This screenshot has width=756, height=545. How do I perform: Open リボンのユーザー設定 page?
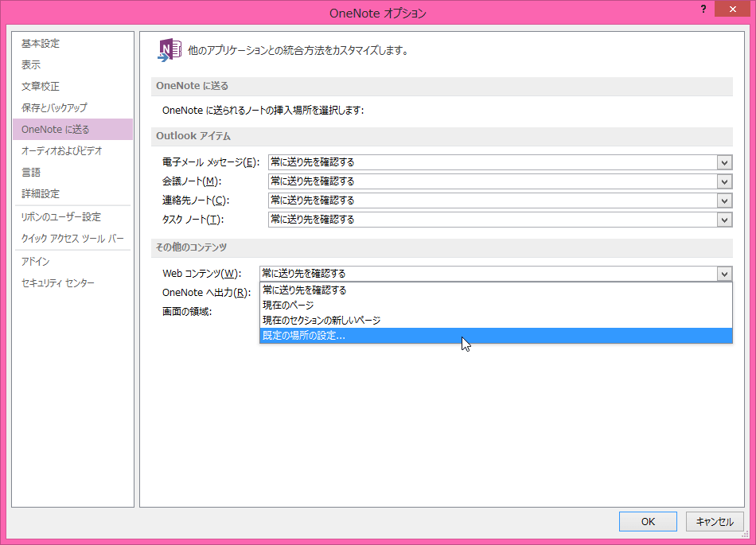(x=72, y=217)
